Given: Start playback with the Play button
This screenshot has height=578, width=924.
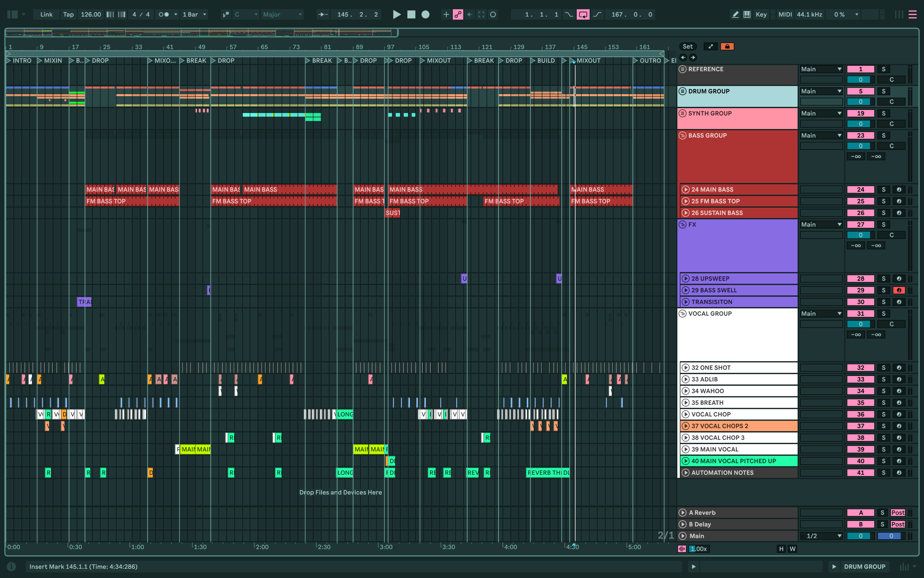Looking at the screenshot, I should pos(397,14).
